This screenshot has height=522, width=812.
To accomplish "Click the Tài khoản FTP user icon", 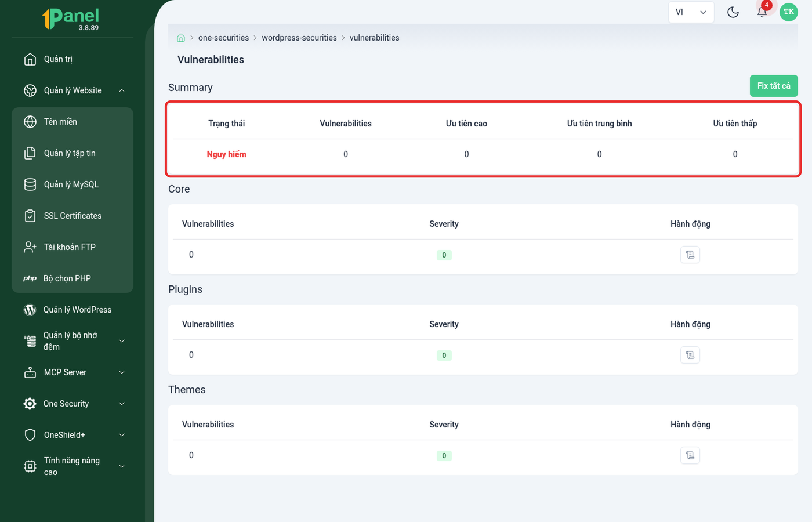I will tap(30, 247).
